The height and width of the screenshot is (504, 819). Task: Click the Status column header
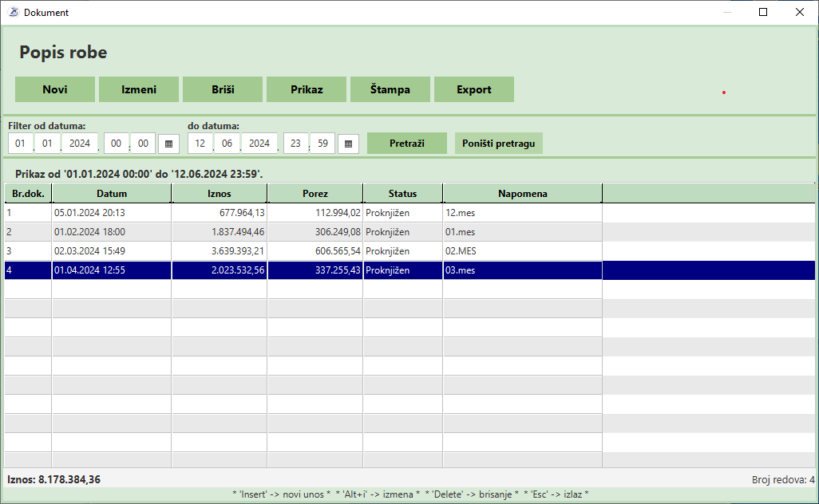pyautogui.click(x=403, y=194)
